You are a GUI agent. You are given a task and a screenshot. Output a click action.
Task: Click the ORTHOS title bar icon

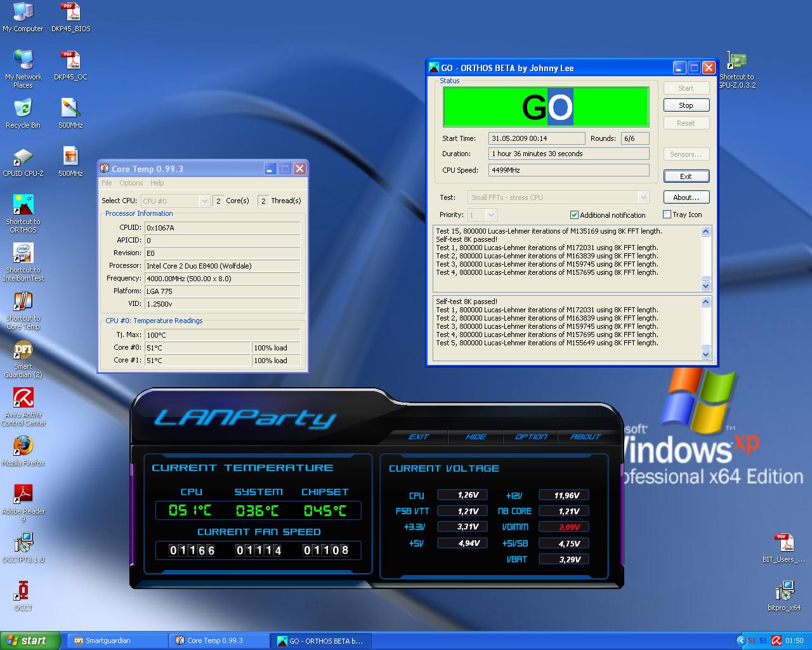434,68
